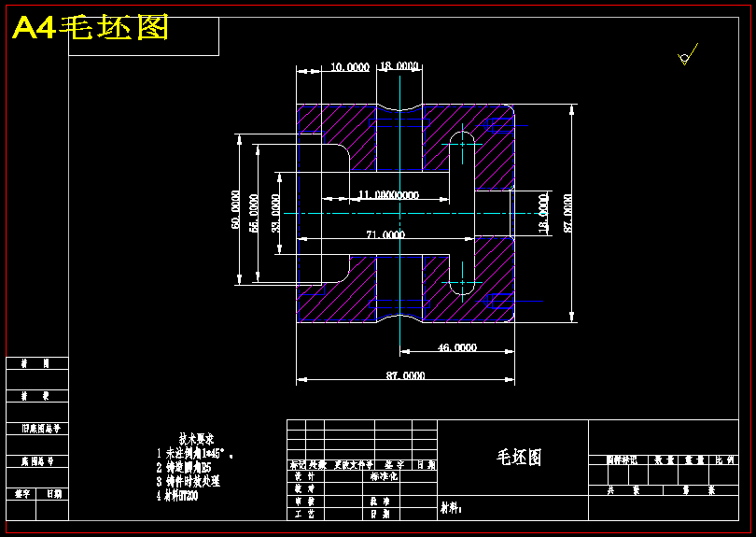
Task: Click the "工艺" cell in title block
Action: coord(304,514)
